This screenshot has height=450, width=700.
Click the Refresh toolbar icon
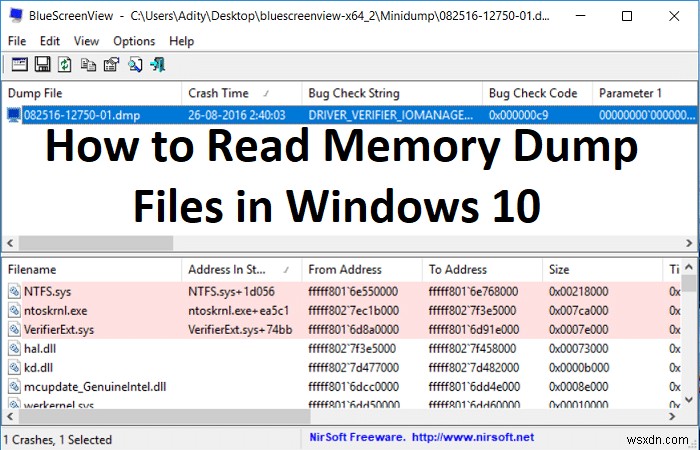(65, 65)
